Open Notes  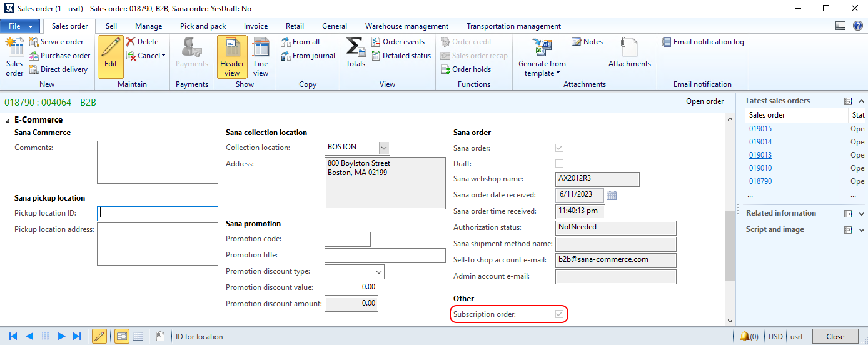[587, 42]
